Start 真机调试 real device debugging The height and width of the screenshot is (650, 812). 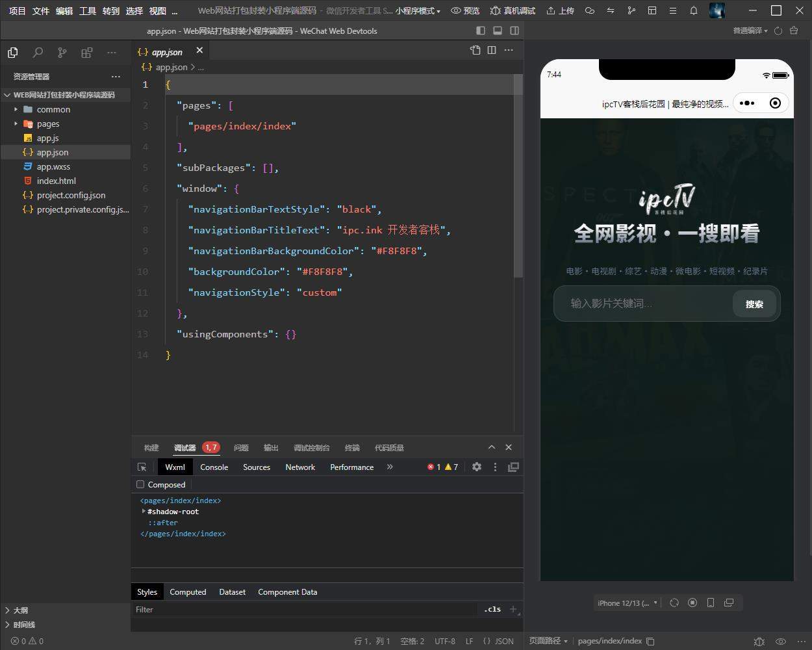click(x=513, y=10)
